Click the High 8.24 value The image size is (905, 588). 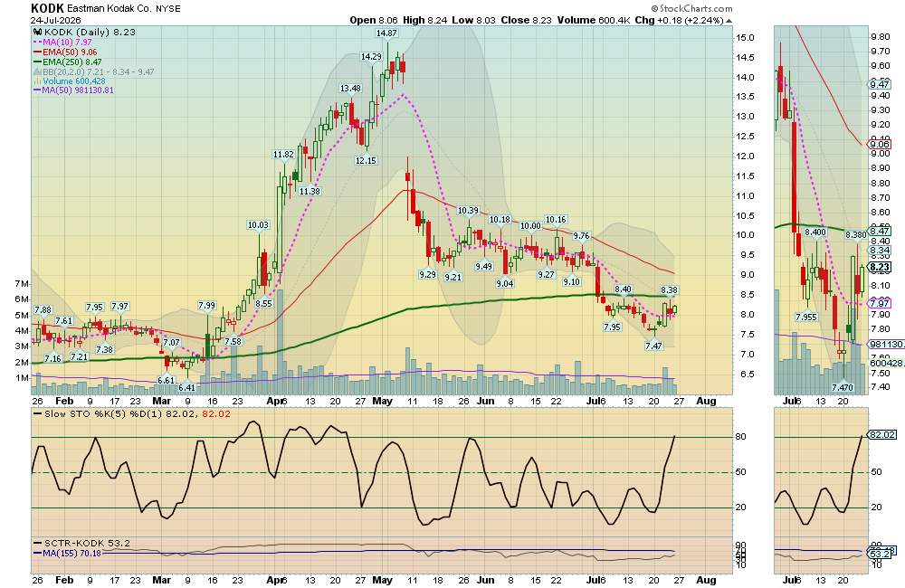(x=424, y=20)
